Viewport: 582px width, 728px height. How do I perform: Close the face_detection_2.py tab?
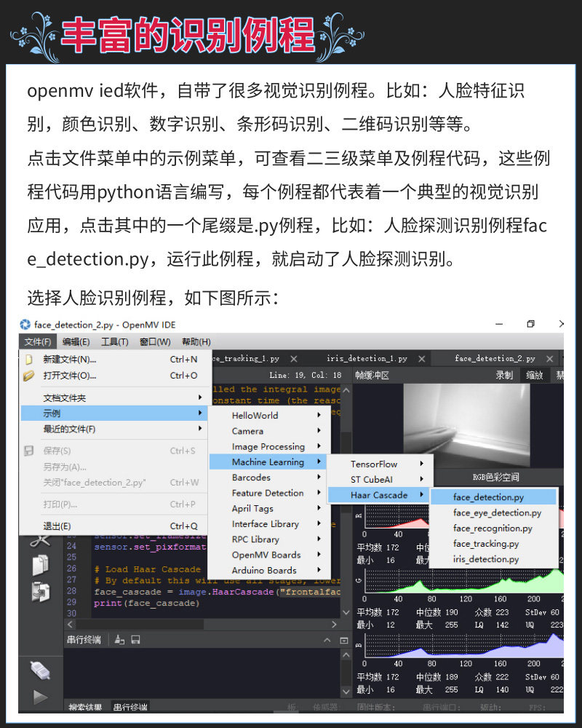[549, 359]
